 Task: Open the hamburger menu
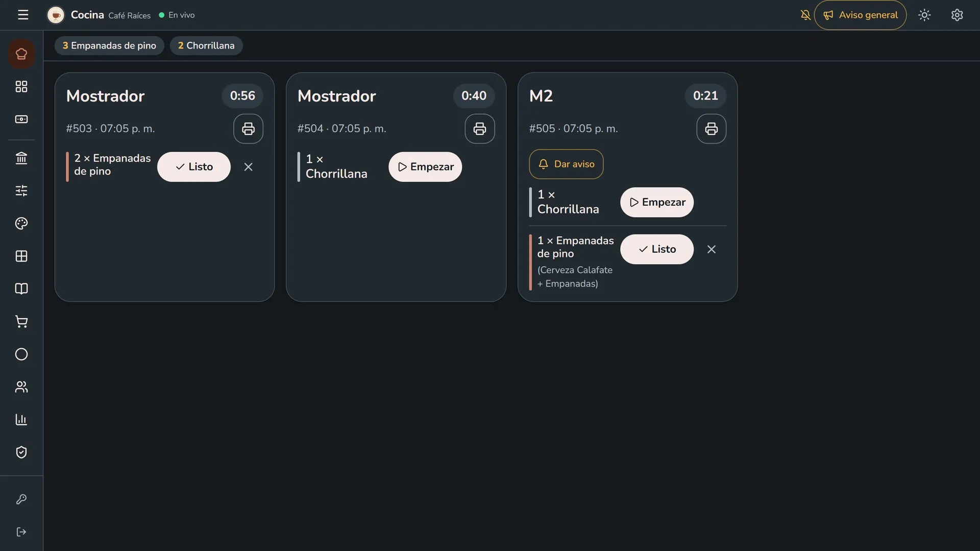click(x=23, y=15)
